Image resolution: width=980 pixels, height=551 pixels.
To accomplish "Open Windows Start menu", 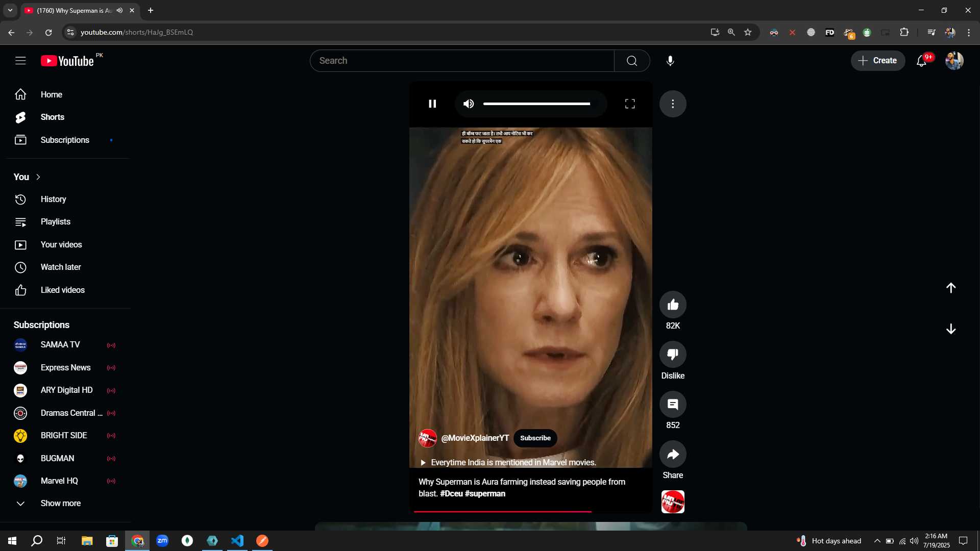I will click(x=12, y=541).
